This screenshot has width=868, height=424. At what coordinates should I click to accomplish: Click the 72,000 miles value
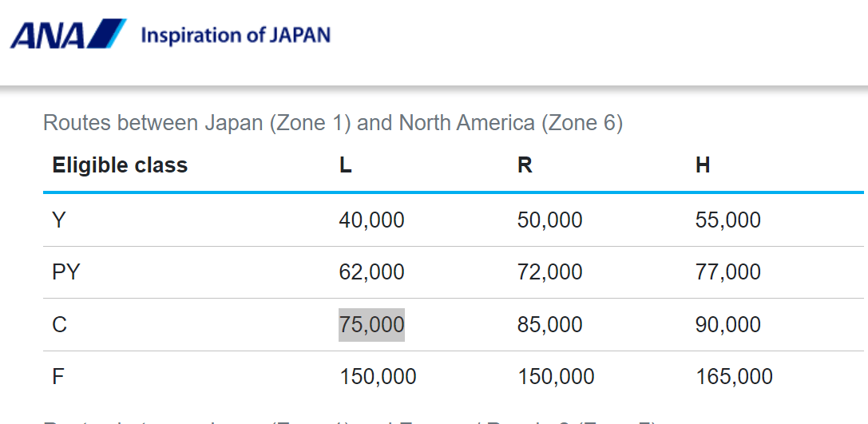(x=549, y=272)
